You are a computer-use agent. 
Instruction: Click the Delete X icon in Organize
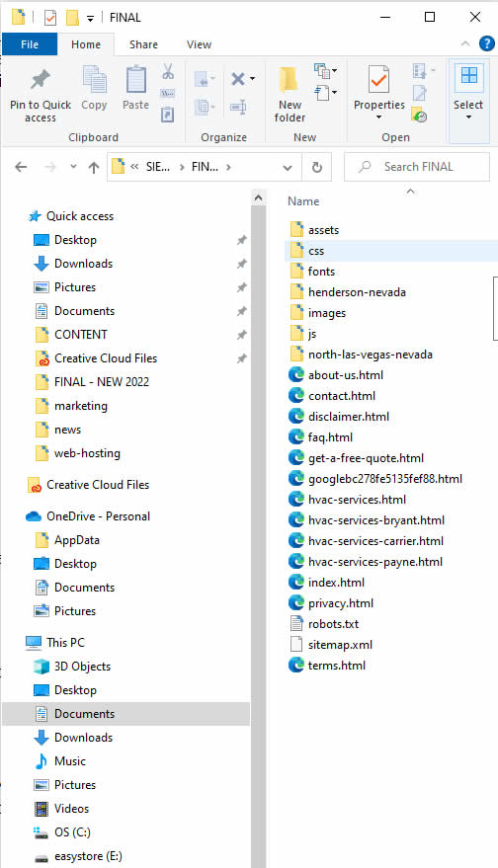click(238, 79)
